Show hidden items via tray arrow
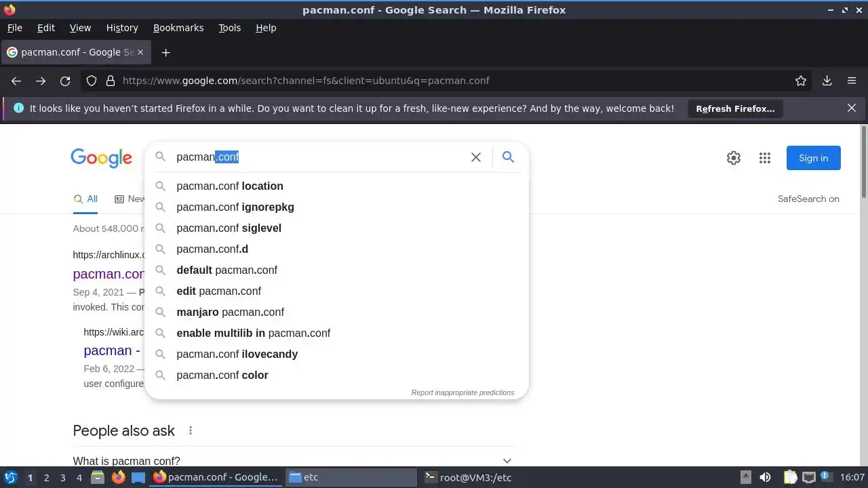Image resolution: width=868 pixels, height=488 pixels. pos(745,477)
